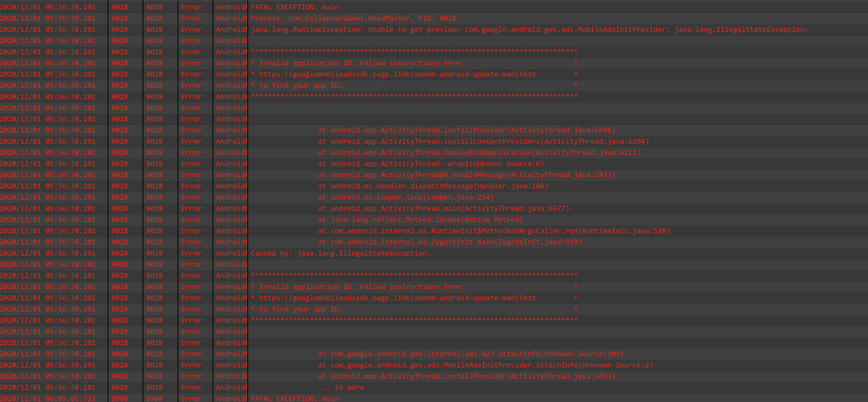Image resolution: width=868 pixels, height=402 pixels.
Task: Click the Error cell in the "Process: com.CollapsarGames" row
Action: pos(191,19)
